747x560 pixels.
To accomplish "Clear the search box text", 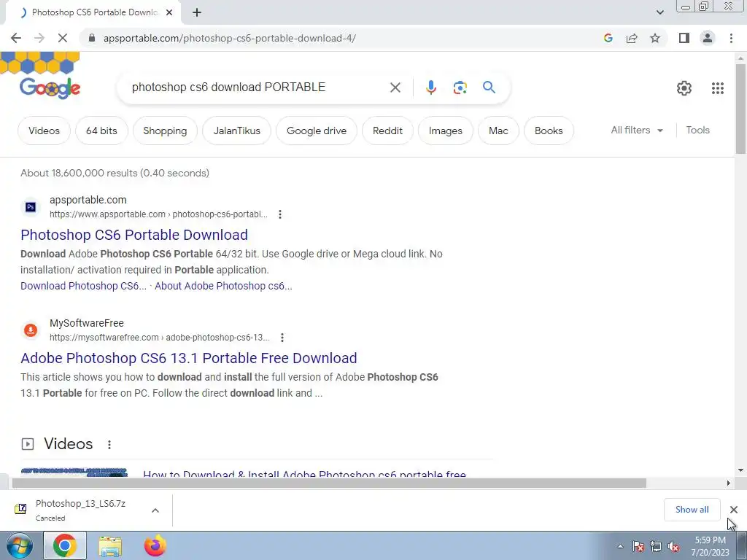I will coord(395,87).
